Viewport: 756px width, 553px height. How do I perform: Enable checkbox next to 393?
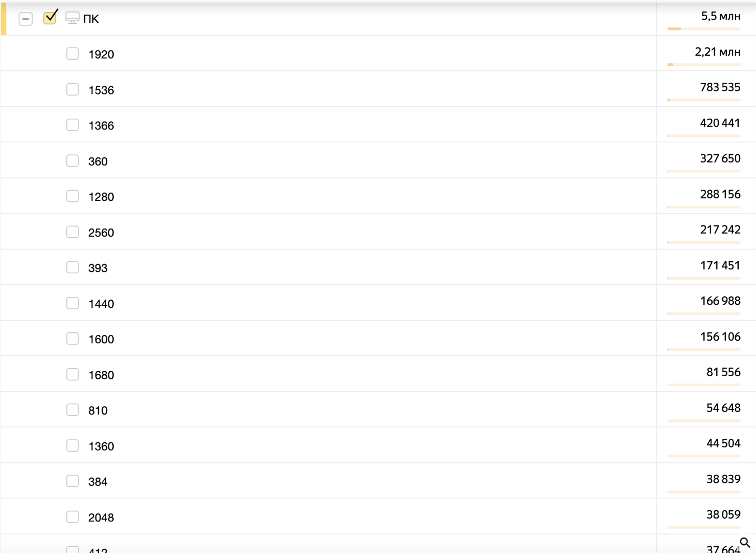tap(72, 267)
